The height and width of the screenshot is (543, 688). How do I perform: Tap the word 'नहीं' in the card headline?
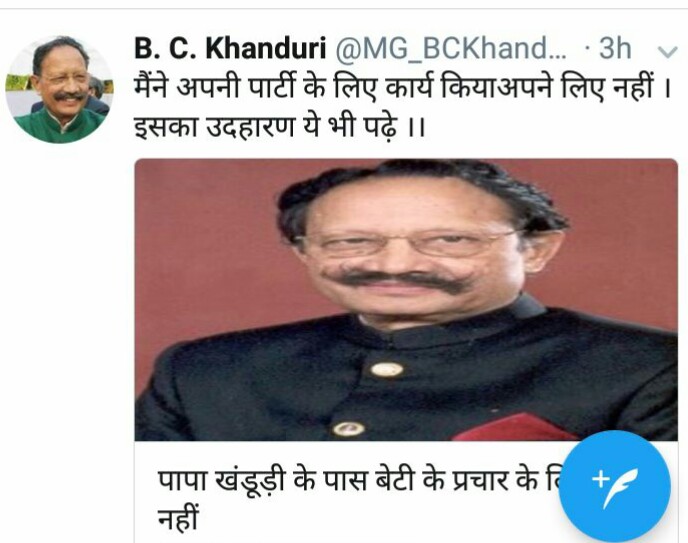coord(178,518)
